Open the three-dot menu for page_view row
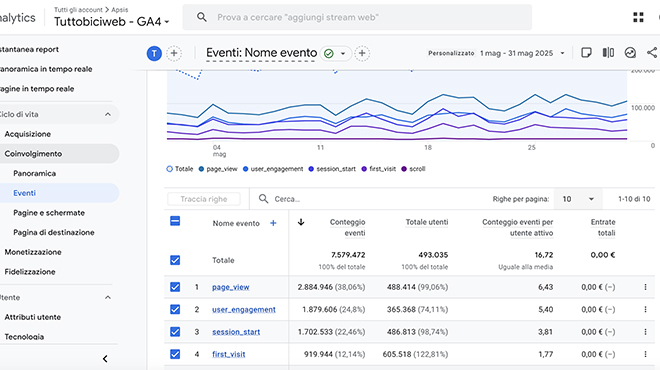 [x=645, y=287]
